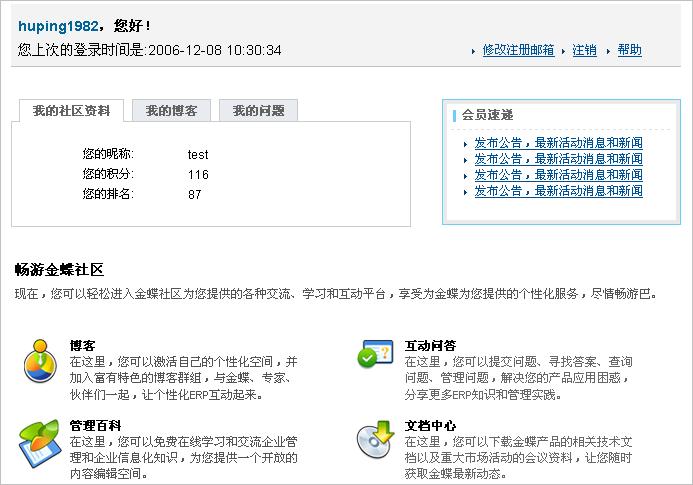Click the huping1982 username
Image resolution: width=693 pixels, height=485 pixels.
(58, 26)
